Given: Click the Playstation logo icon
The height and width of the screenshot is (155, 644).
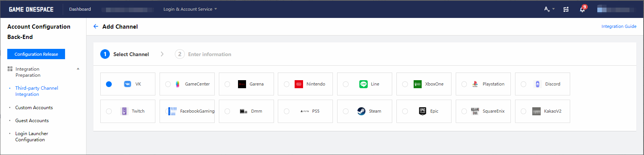Looking at the screenshot, I should pyautogui.click(x=475, y=84).
